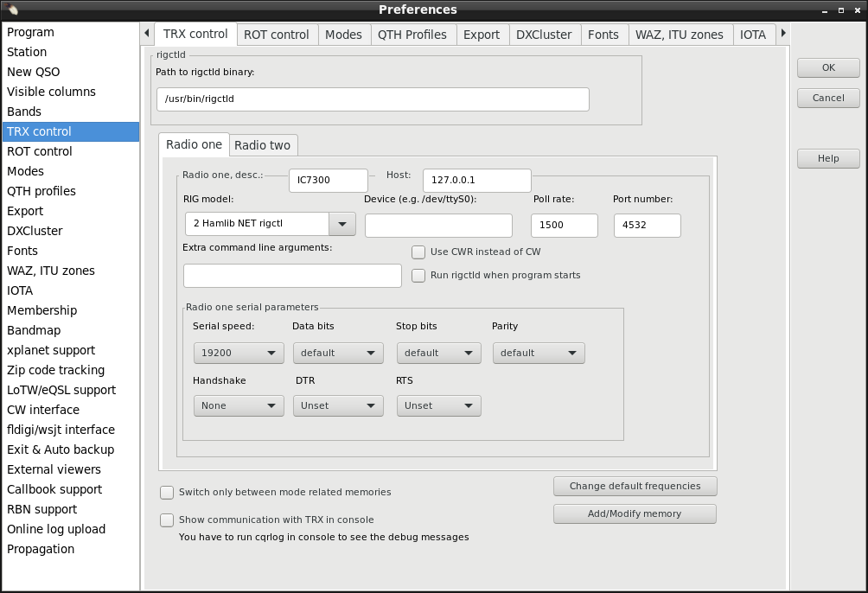Open New QSO preferences
868x593 pixels.
tap(71, 72)
